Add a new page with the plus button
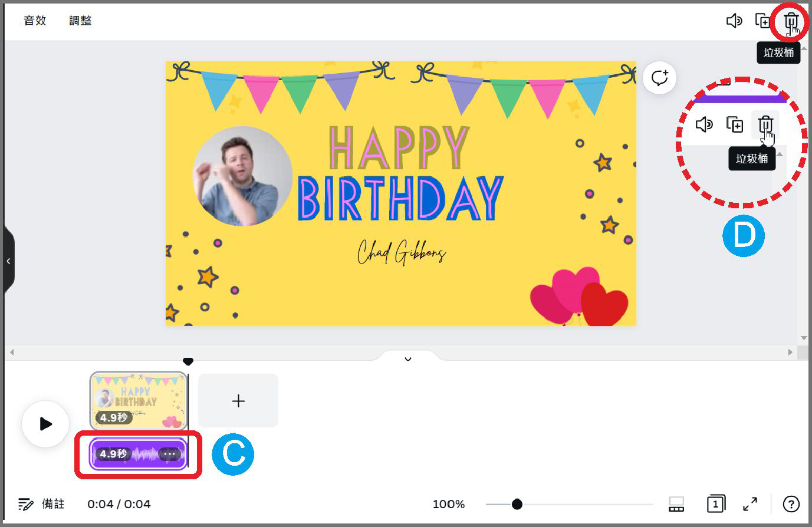This screenshot has height=527, width=812. tap(238, 401)
